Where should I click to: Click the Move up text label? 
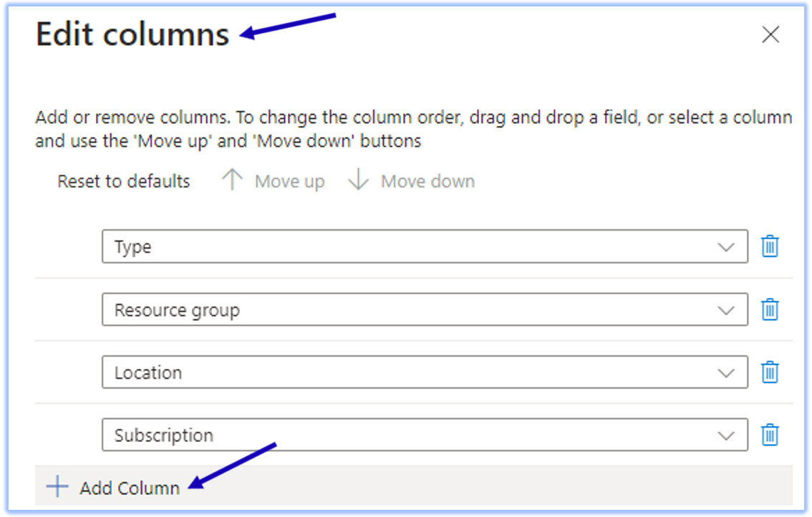tap(289, 182)
